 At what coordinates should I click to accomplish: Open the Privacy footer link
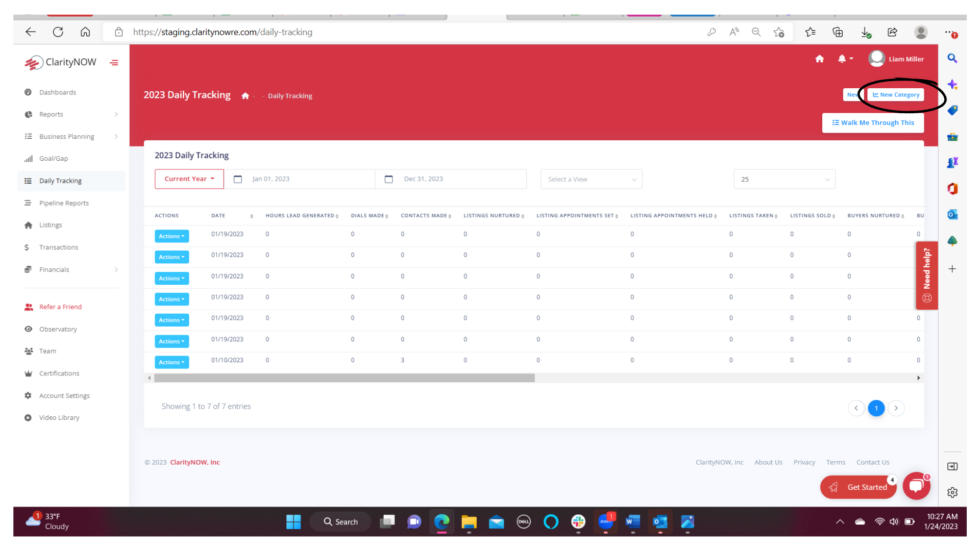[804, 462]
